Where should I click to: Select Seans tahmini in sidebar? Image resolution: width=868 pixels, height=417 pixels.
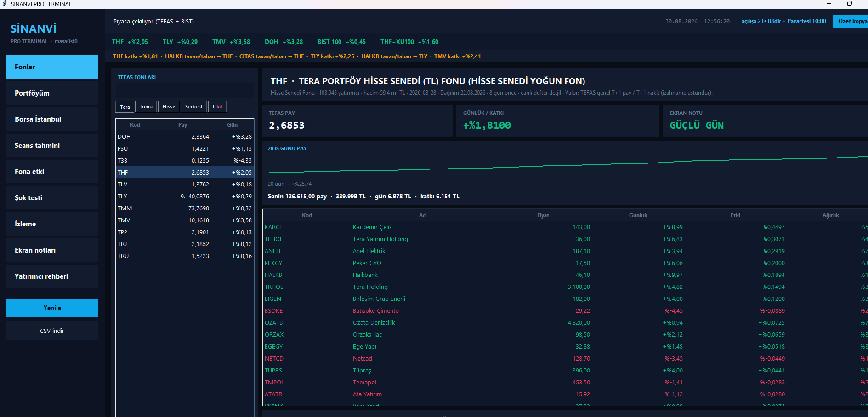pos(52,146)
